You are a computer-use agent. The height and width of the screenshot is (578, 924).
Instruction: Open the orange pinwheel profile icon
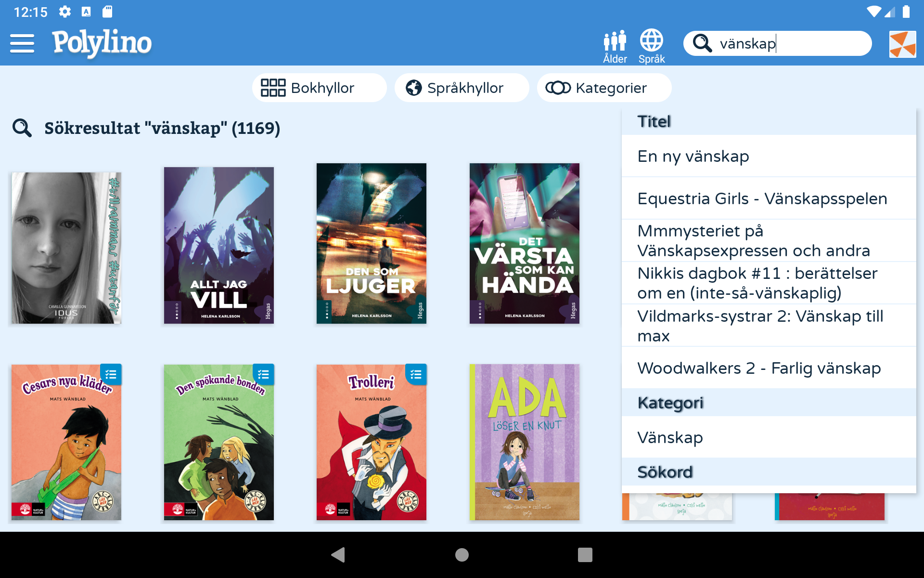(903, 44)
